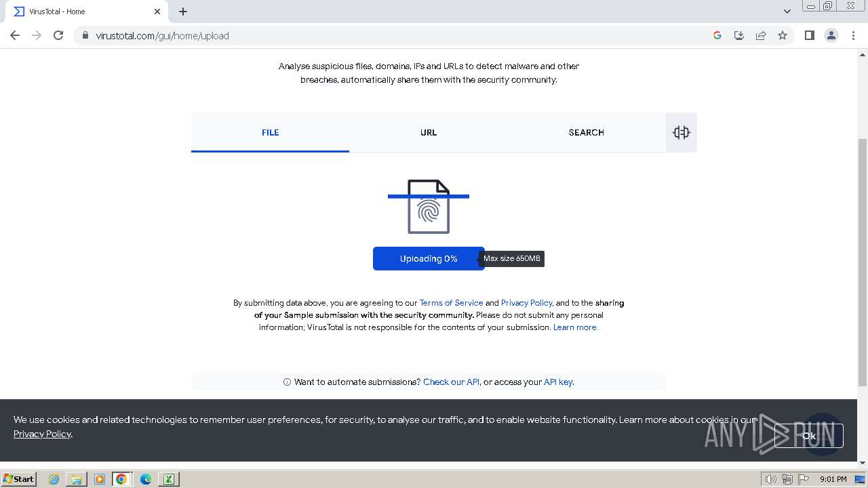Click the show desktop icon
The image size is (868, 488).
[x=860, y=479]
